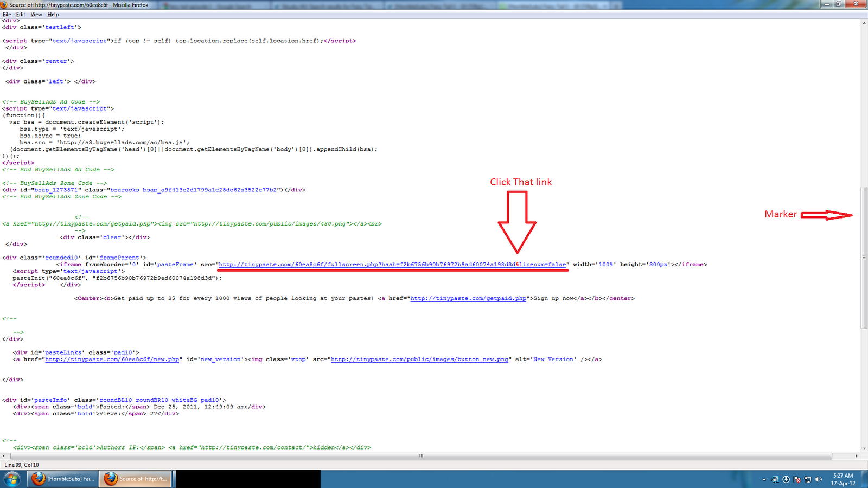Click the '<!-- End BuySellAds Ad Code -->' comment

coord(58,170)
